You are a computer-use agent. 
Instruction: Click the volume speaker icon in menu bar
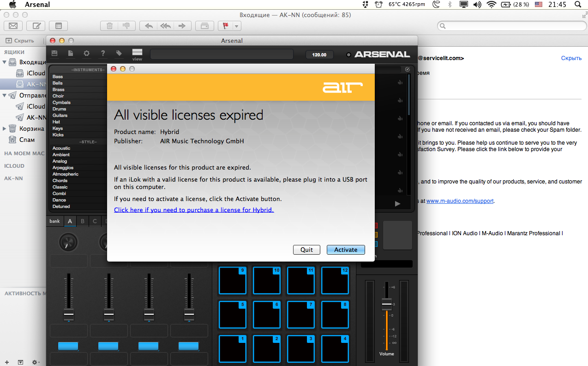click(477, 5)
